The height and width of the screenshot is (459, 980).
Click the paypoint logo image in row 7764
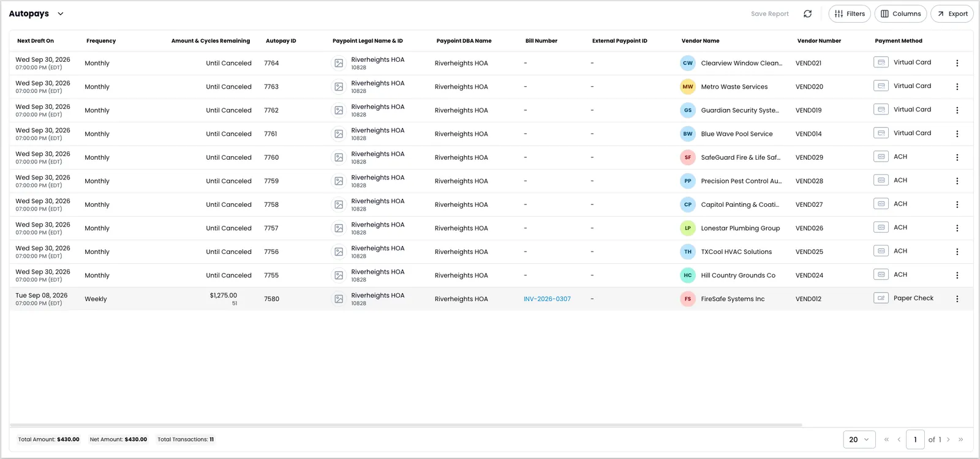339,63
